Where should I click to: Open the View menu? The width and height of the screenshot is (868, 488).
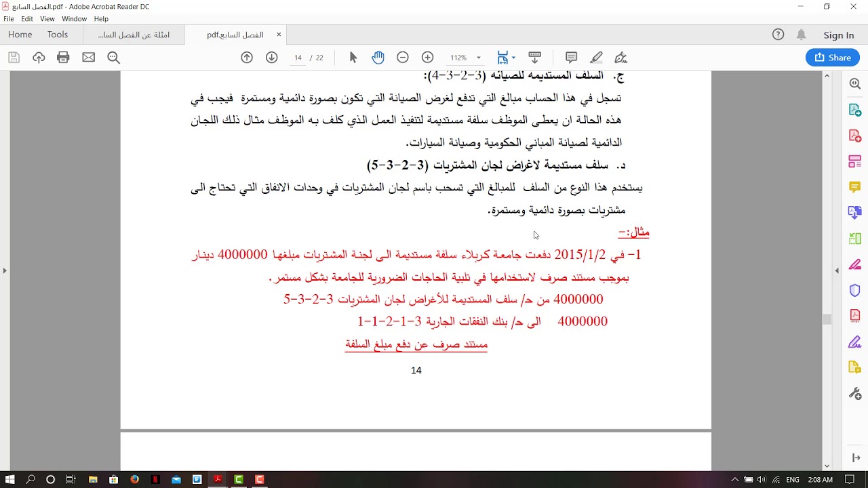pos(47,19)
